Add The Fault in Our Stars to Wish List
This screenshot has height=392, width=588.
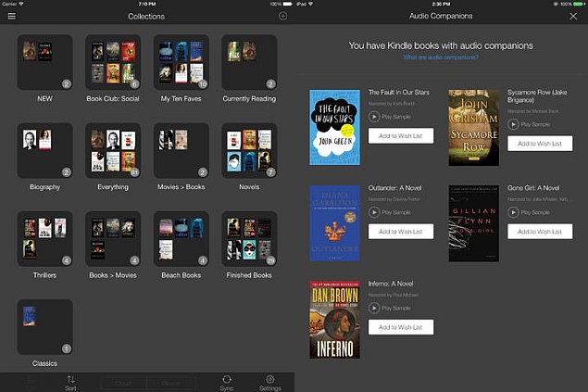tap(401, 136)
